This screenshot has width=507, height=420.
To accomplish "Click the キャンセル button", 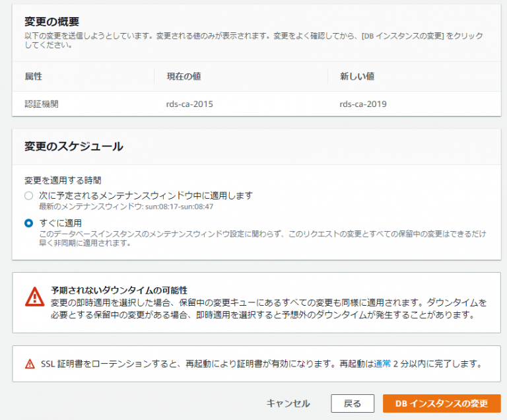I will (x=288, y=403).
